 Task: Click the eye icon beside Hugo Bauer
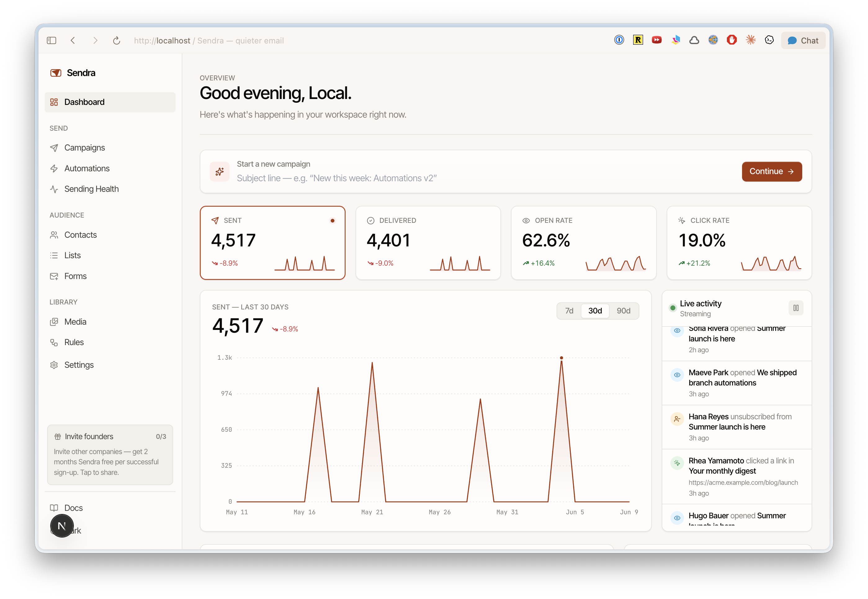pyautogui.click(x=677, y=518)
